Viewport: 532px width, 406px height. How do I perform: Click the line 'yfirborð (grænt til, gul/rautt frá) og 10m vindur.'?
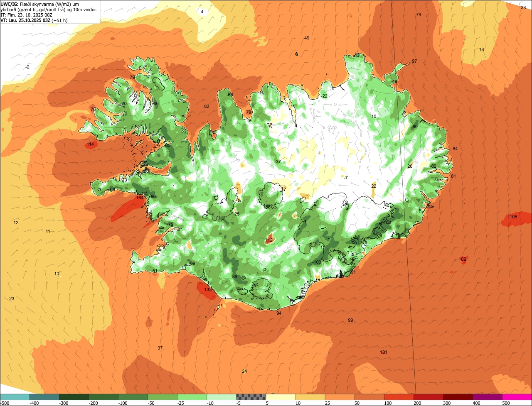tap(49, 9)
